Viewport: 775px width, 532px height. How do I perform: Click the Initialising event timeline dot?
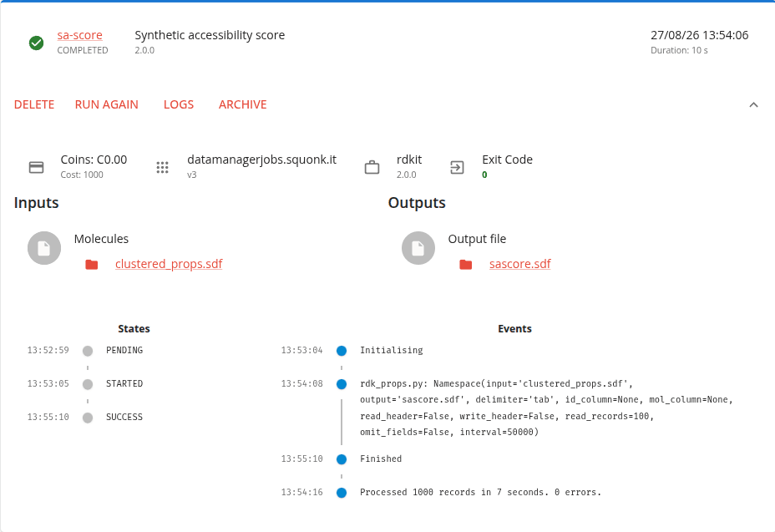[342, 351]
